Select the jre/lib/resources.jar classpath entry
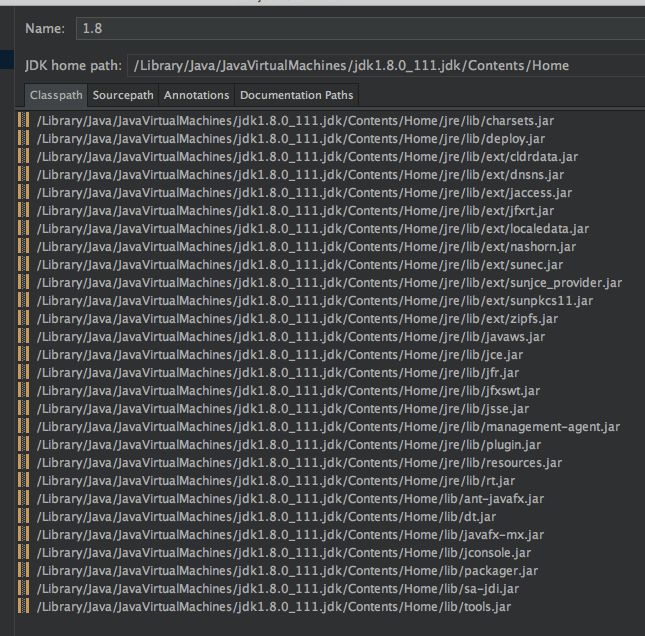This screenshot has height=636, width=645. (299, 463)
